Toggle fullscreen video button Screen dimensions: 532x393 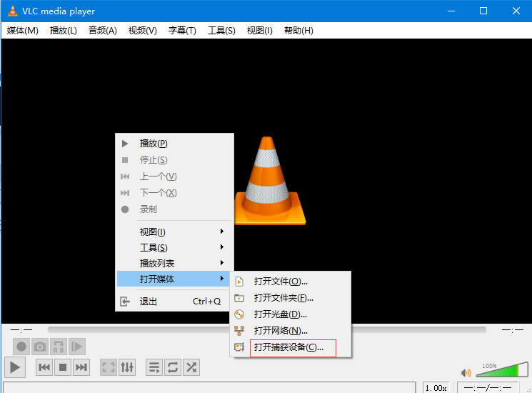pos(109,367)
